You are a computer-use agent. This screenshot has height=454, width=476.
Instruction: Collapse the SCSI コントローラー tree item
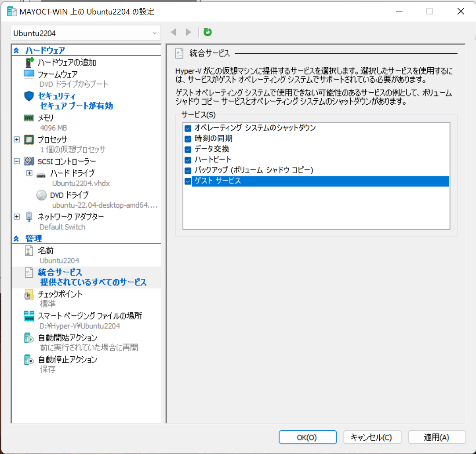click(16, 161)
